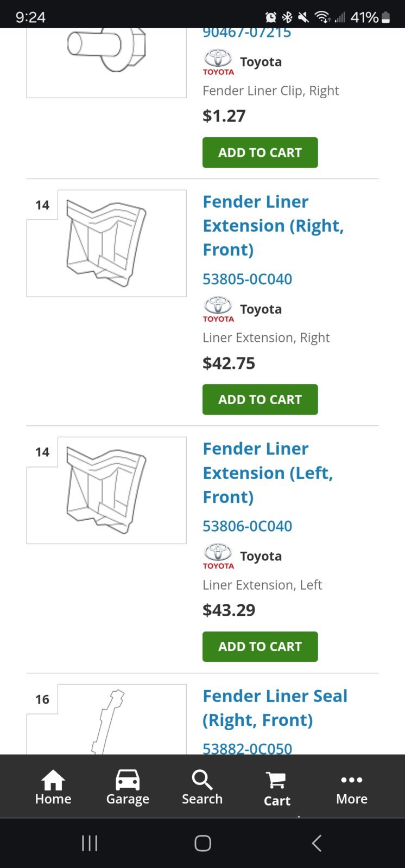Tap Toyota logo on right extension listing
This screenshot has width=405, height=868.
coord(218,309)
